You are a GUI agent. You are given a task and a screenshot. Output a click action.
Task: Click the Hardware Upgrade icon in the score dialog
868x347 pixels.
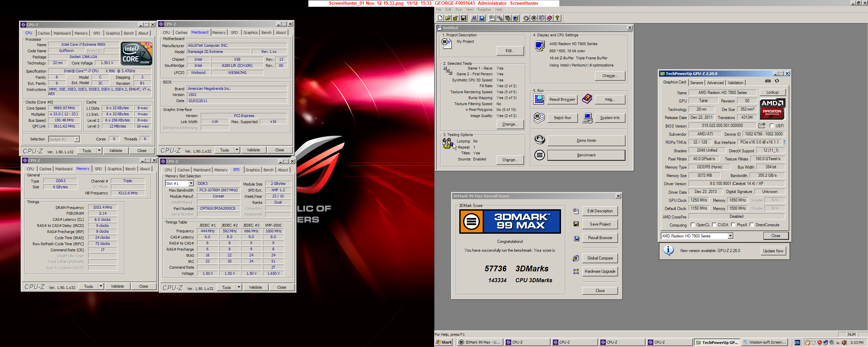point(576,272)
